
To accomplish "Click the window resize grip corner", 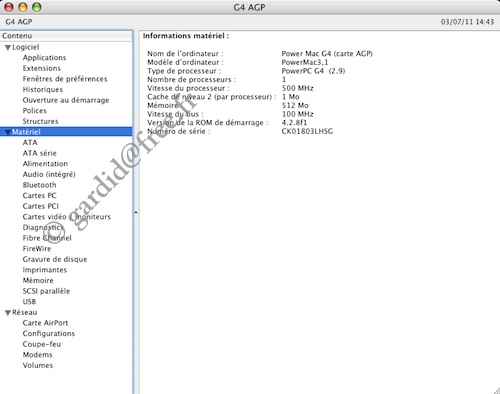I will tap(496, 390).
